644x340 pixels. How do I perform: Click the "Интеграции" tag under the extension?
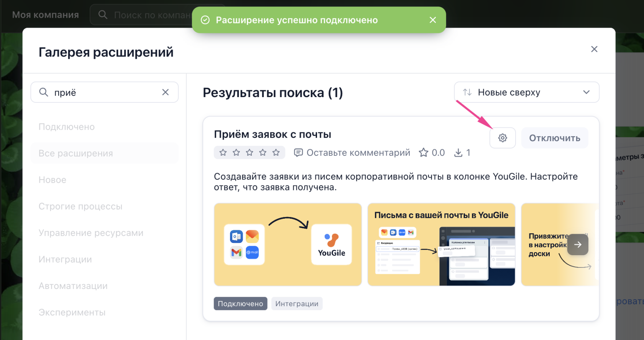point(297,304)
